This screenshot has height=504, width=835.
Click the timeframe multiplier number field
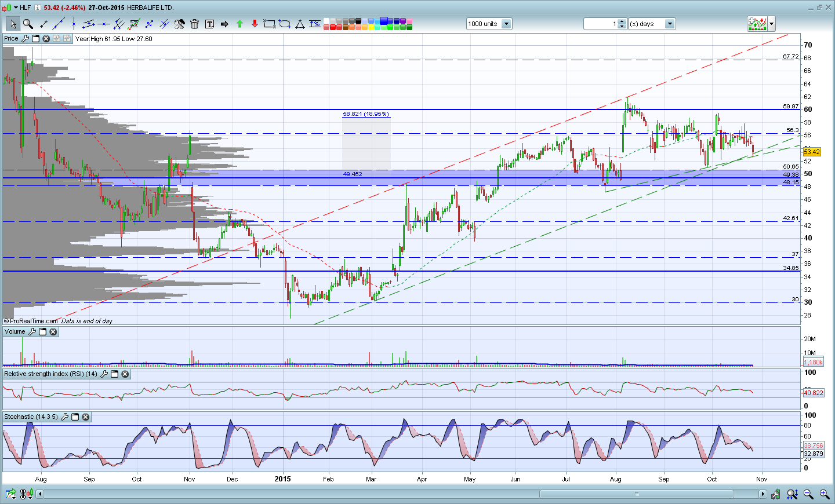coord(601,24)
